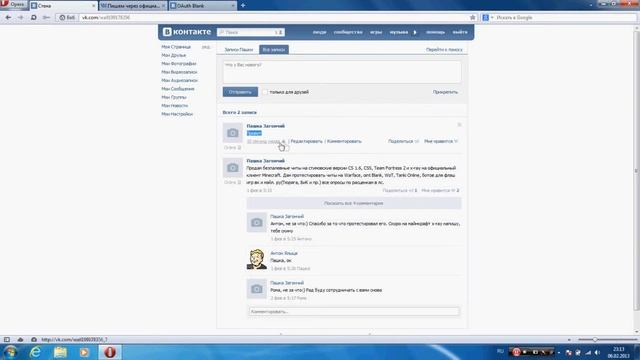Click 'Мне нравится' on the second post

coord(440,191)
